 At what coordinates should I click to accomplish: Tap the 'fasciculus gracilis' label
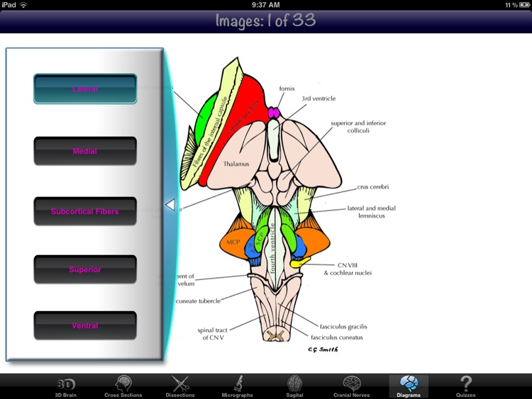[x=343, y=327]
